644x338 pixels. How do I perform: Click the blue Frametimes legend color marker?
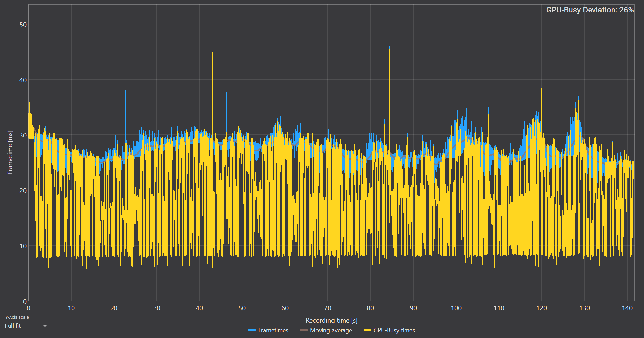(x=252, y=330)
